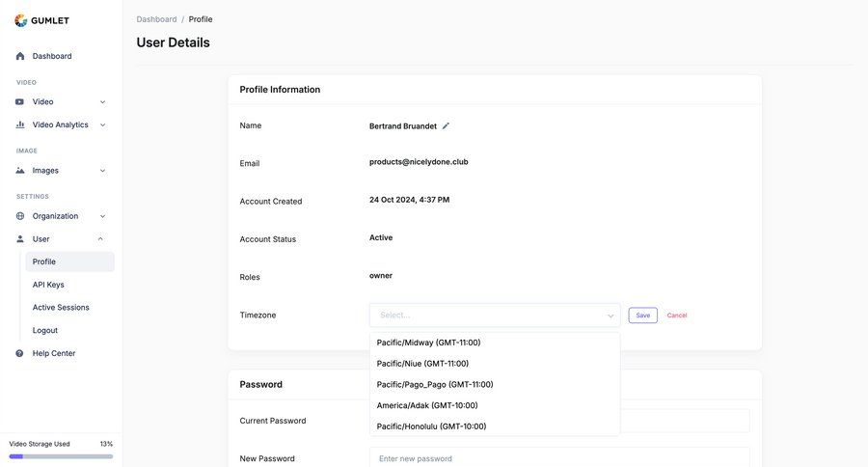The width and height of the screenshot is (868, 467).
Task: Click the Video Analytics bar chart icon
Action: 20,124
